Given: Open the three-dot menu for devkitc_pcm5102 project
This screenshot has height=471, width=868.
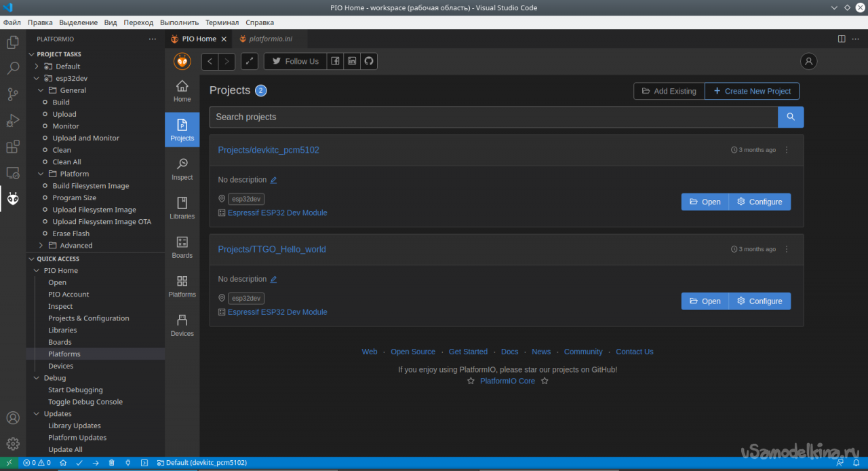Looking at the screenshot, I should [787, 150].
